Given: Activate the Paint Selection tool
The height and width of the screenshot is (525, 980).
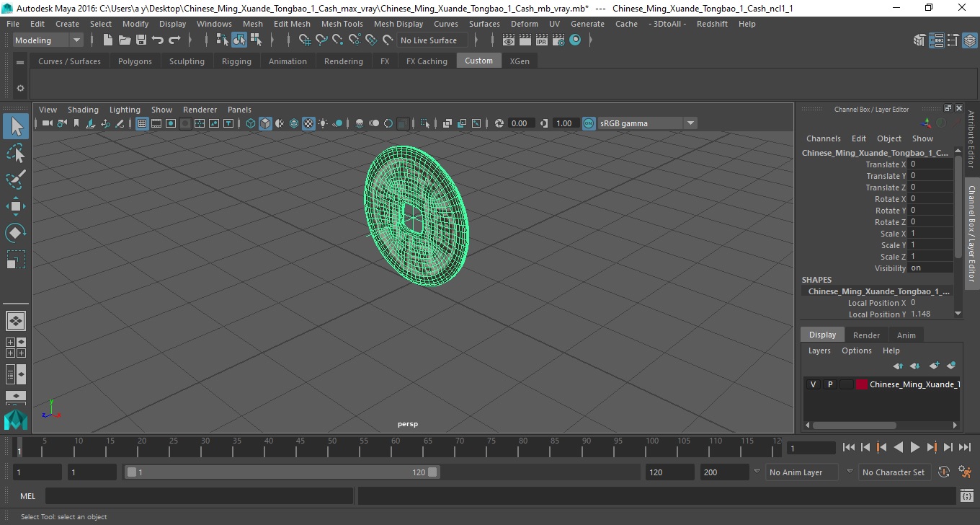Looking at the screenshot, I should pos(16,180).
